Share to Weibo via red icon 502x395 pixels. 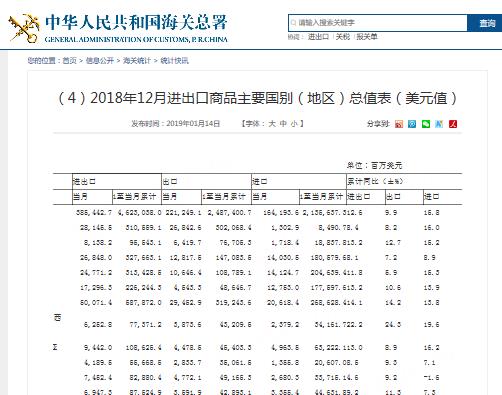coord(399,124)
